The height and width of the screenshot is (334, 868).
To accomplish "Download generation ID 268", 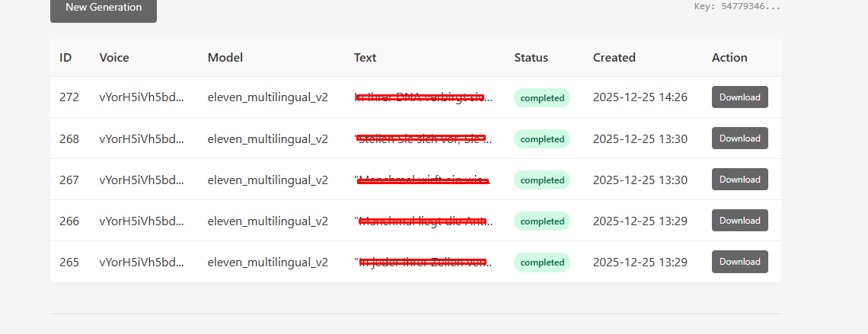I will pyautogui.click(x=739, y=138).
